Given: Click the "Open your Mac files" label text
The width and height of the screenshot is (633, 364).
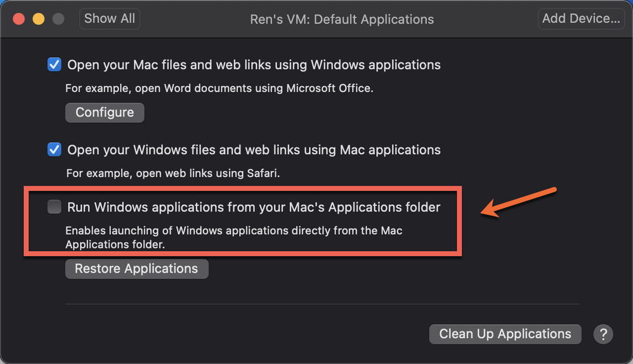Looking at the screenshot, I should pyautogui.click(x=254, y=65).
